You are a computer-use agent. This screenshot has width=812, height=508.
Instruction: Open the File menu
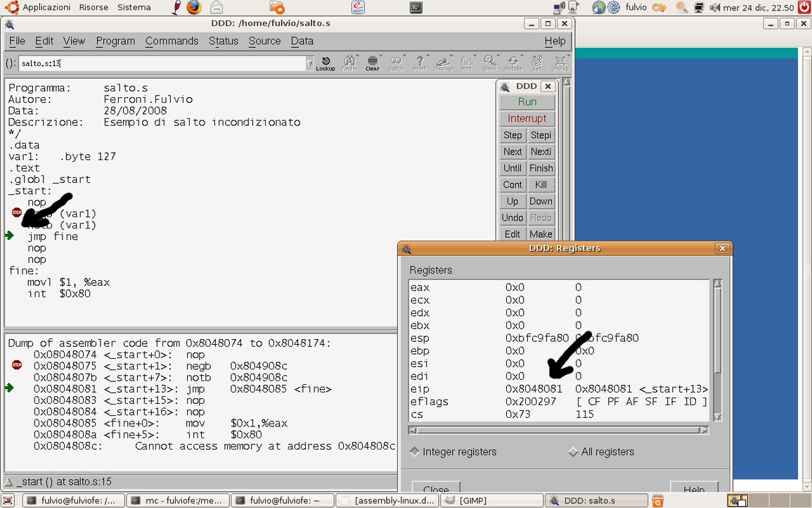(17, 41)
